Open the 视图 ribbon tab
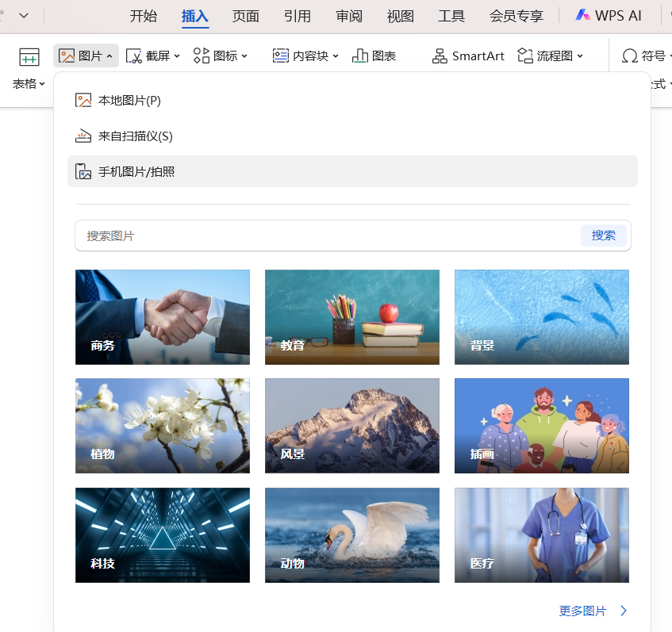 tap(401, 15)
